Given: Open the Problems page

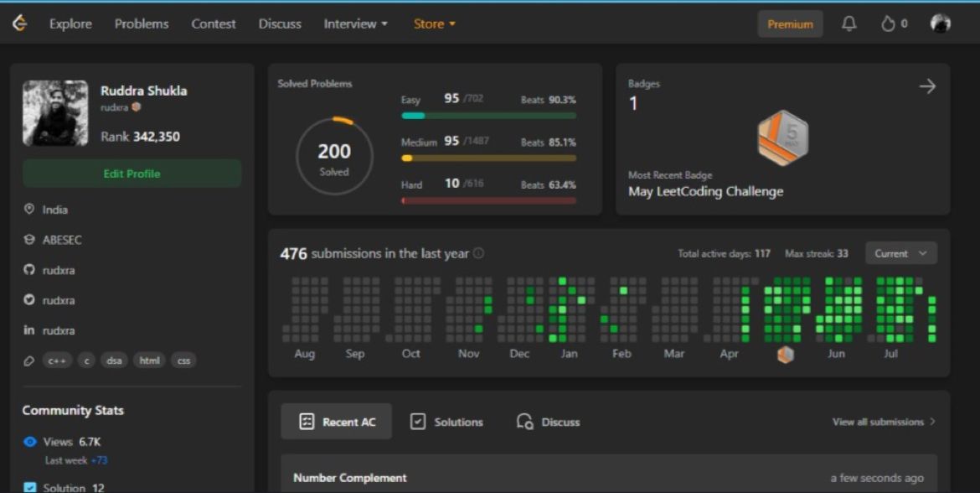Looking at the screenshot, I should pos(142,23).
